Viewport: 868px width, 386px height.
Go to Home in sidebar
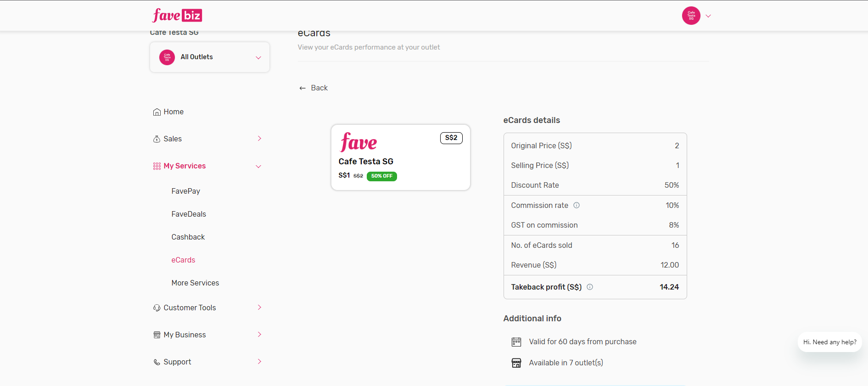[174, 112]
